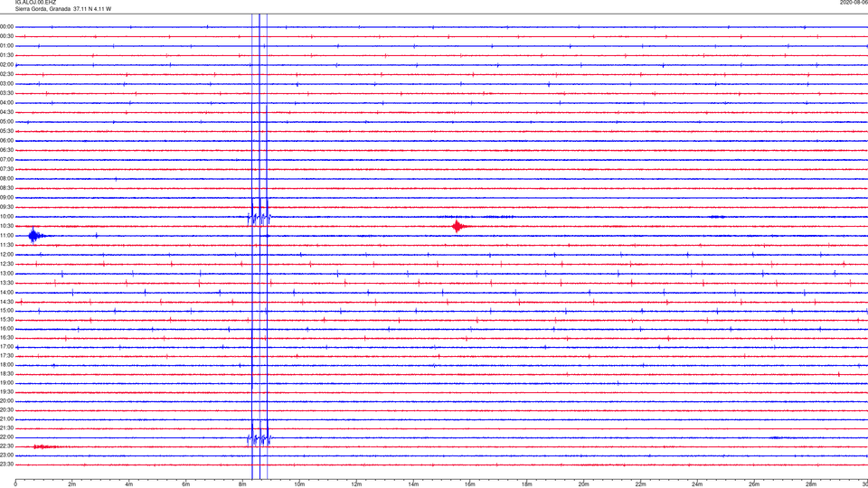The image size is (868, 488).
Task: Click the 05:30 time label
Action: (x=6, y=131)
